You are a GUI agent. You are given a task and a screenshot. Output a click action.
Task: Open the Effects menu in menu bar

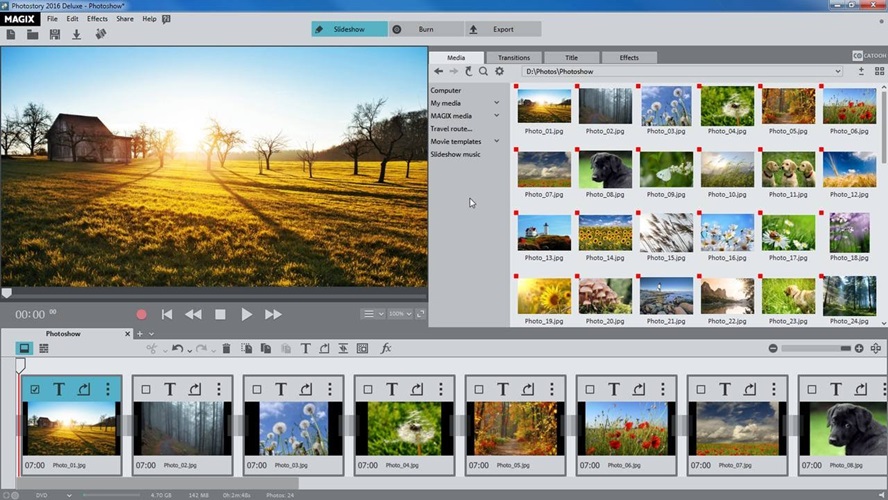[x=97, y=19]
